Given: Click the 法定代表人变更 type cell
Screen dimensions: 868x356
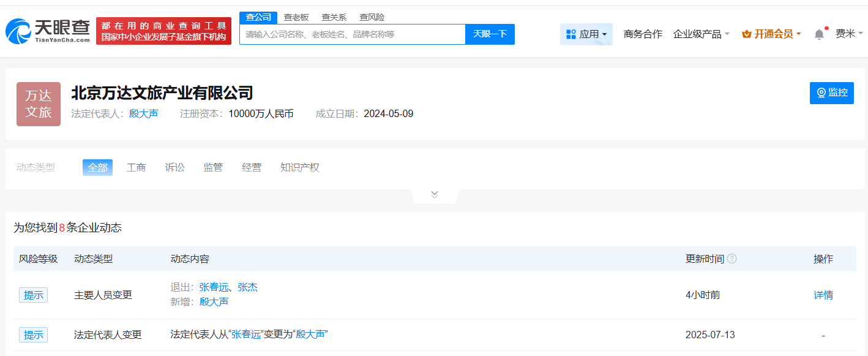Looking at the screenshot, I should point(108,335).
